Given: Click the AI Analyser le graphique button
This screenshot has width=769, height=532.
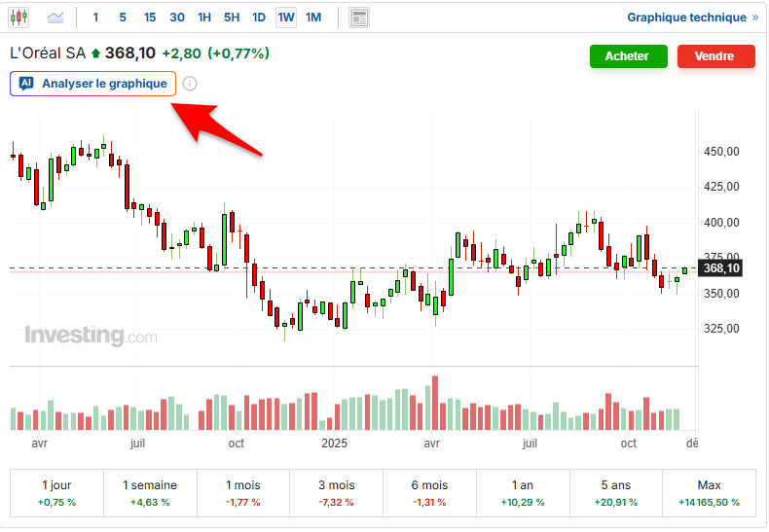Looking at the screenshot, I should click(x=93, y=84).
